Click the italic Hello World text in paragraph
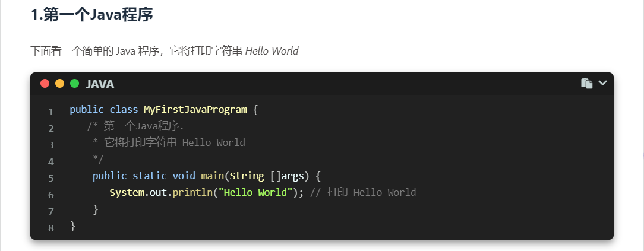 point(272,51)
